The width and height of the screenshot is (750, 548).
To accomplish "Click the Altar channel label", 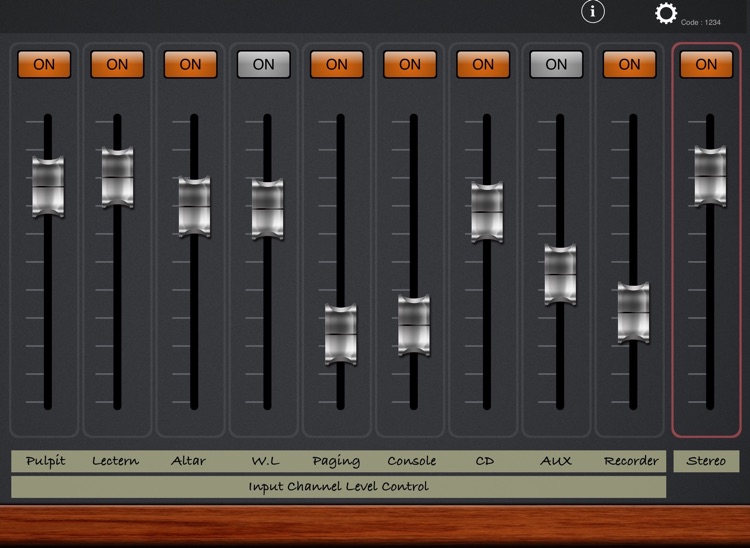I will click(x=188, y=461).
